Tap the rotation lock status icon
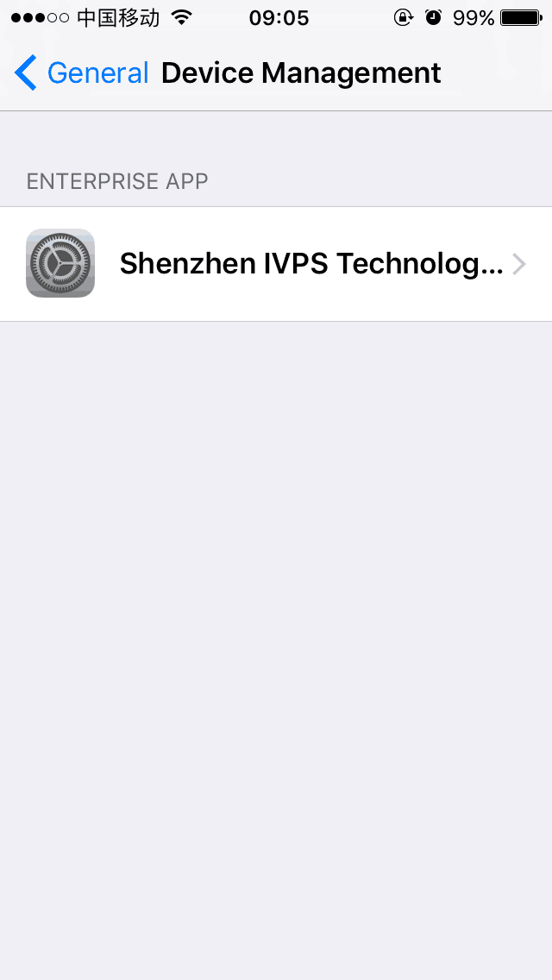Viewport: 552px width, 980px height. click(404, 17)
